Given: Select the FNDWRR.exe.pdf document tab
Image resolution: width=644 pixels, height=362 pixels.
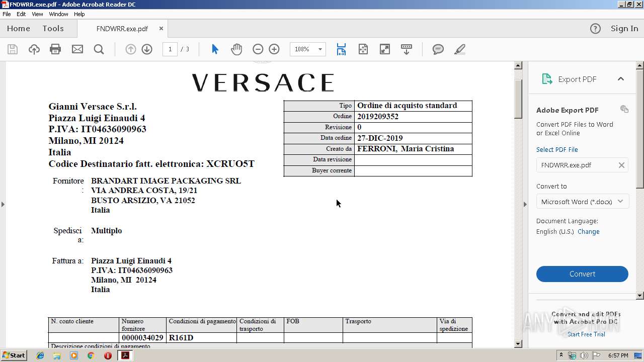Looking at the screenshot, I should 122,29.
